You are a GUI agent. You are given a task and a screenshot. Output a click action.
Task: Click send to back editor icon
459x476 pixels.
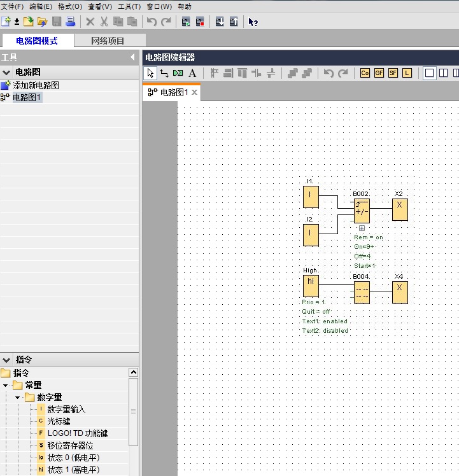click(307, 73)
